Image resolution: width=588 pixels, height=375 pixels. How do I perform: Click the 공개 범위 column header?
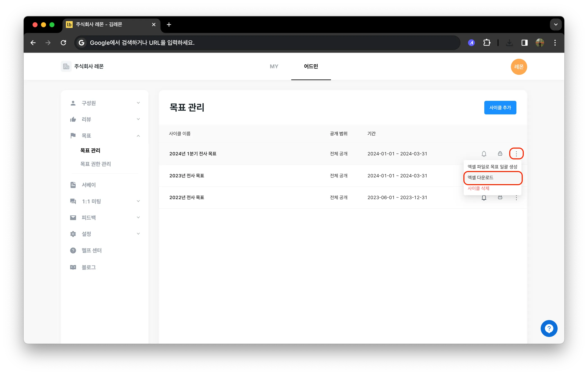(338, 134)
